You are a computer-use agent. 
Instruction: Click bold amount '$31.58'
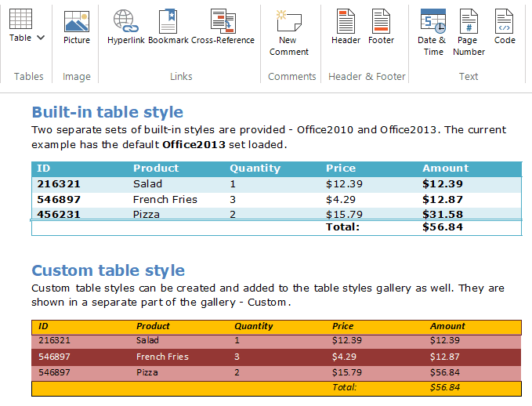(x=443, y=215)
